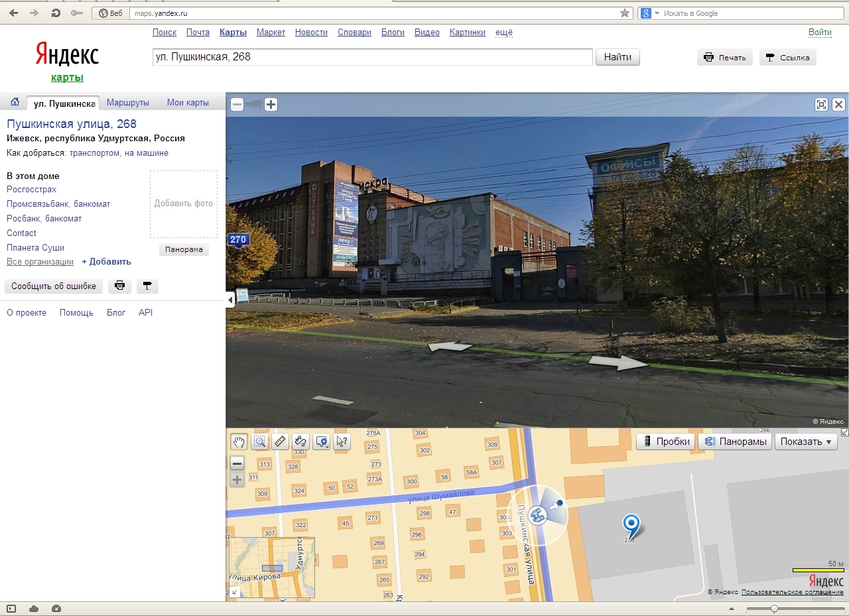
Task: Click the link pin icon in the sidebar
Action: click(x=147, y=286)
